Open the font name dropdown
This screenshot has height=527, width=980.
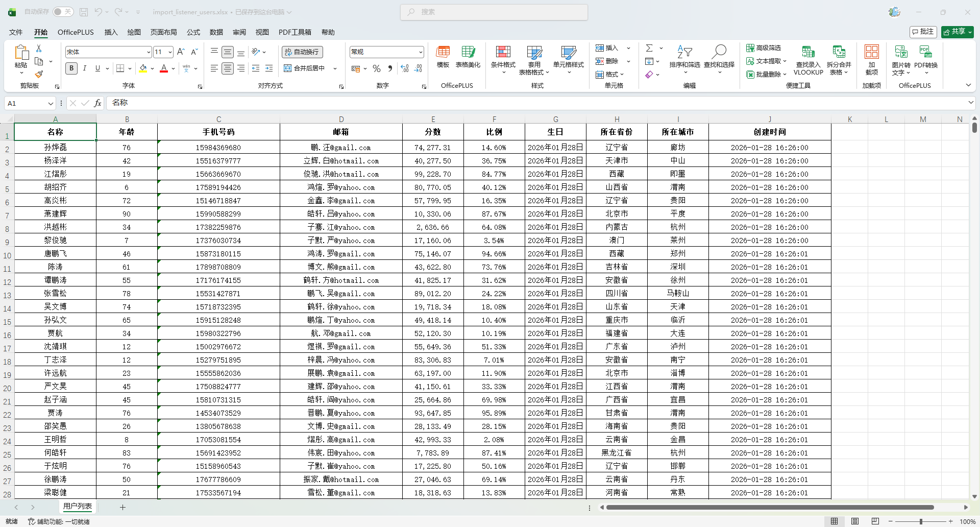149,52
